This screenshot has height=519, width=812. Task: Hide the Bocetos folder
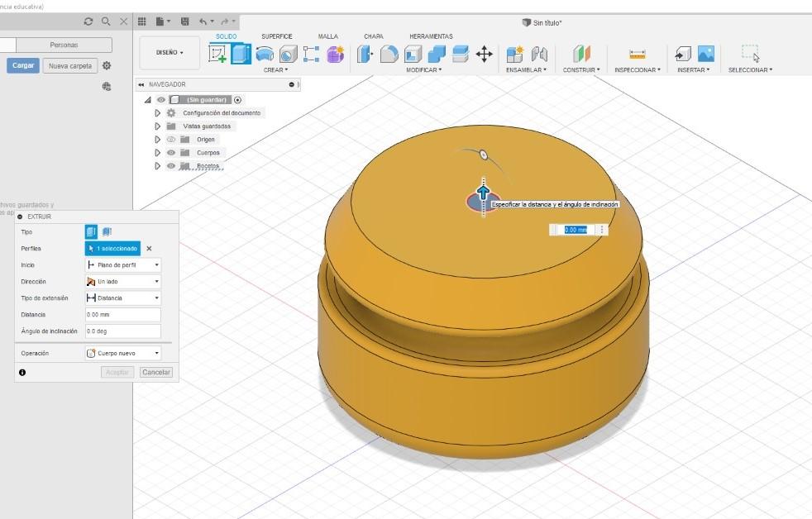tap(171, 166)
